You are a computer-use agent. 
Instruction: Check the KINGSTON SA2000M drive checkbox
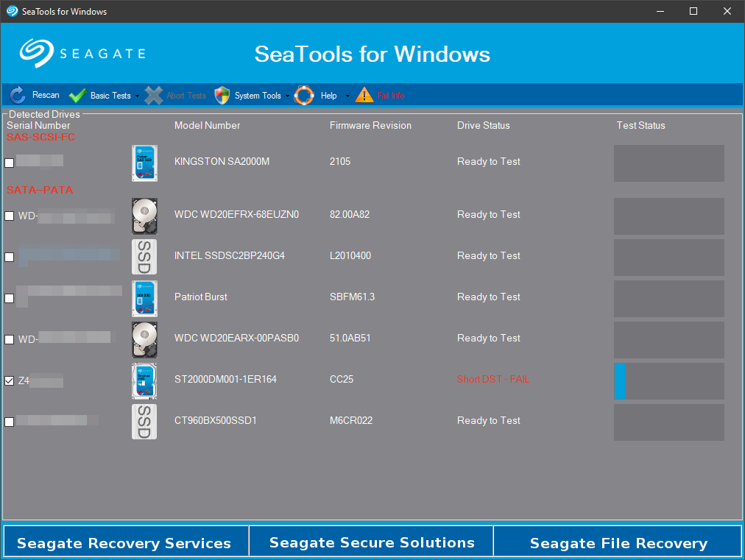(9, 163)
